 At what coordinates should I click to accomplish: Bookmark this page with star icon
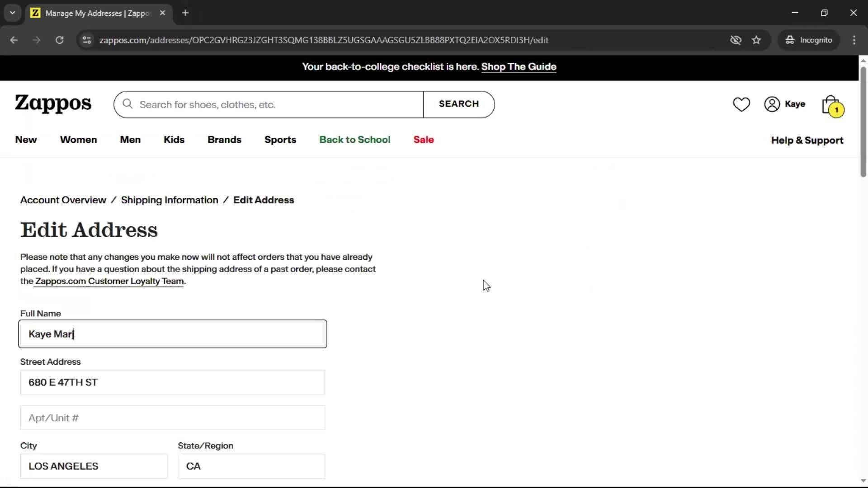tap(756, 40)
